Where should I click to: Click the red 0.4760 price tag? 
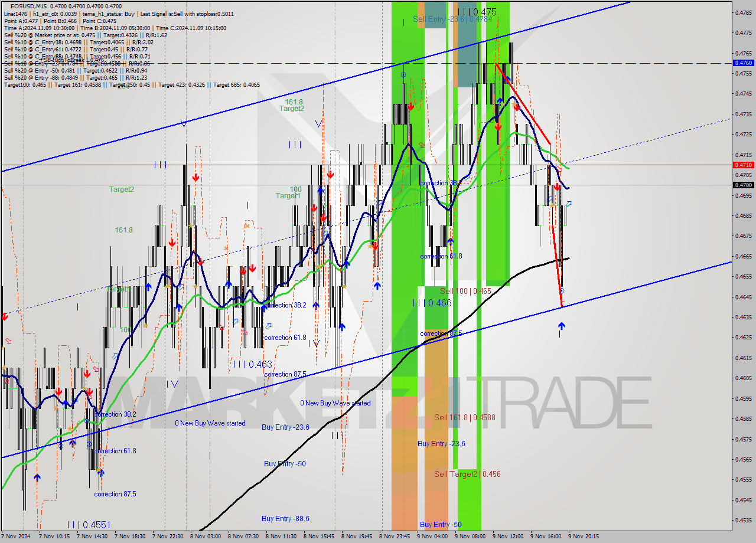(x=742, y=63)
